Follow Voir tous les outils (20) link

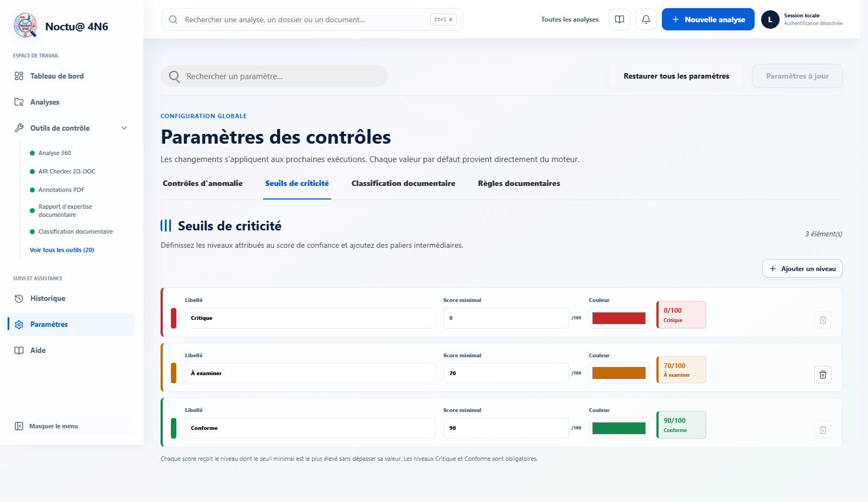[x=62, y=250]
